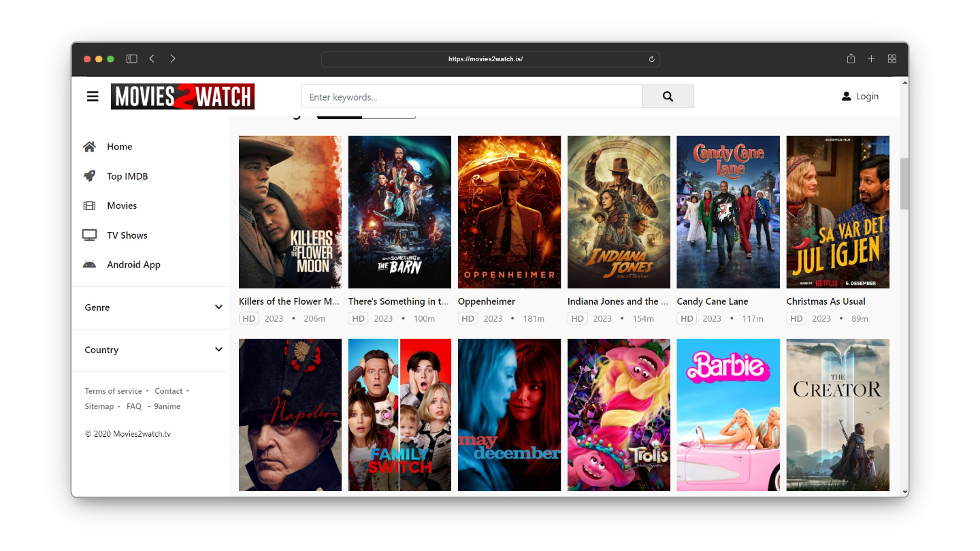Open the FAQ link
This screenshot has height=551, width=980.
tap(134, 406)
